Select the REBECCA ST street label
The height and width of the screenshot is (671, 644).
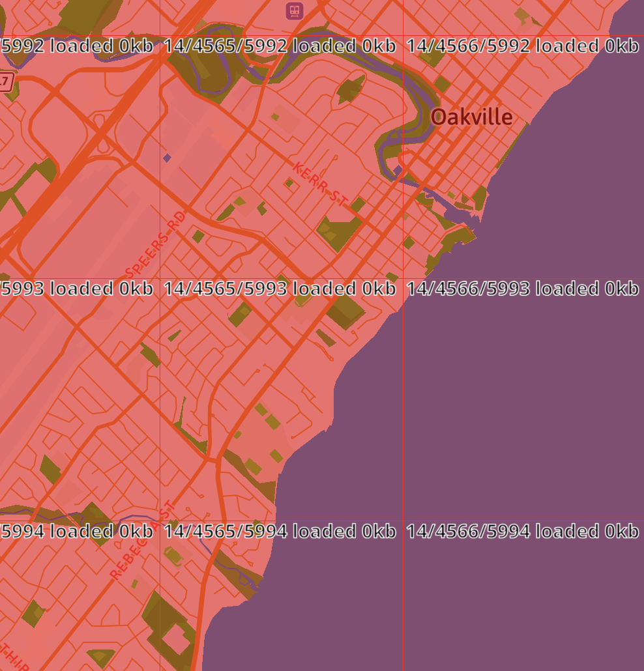pos(142,541)
